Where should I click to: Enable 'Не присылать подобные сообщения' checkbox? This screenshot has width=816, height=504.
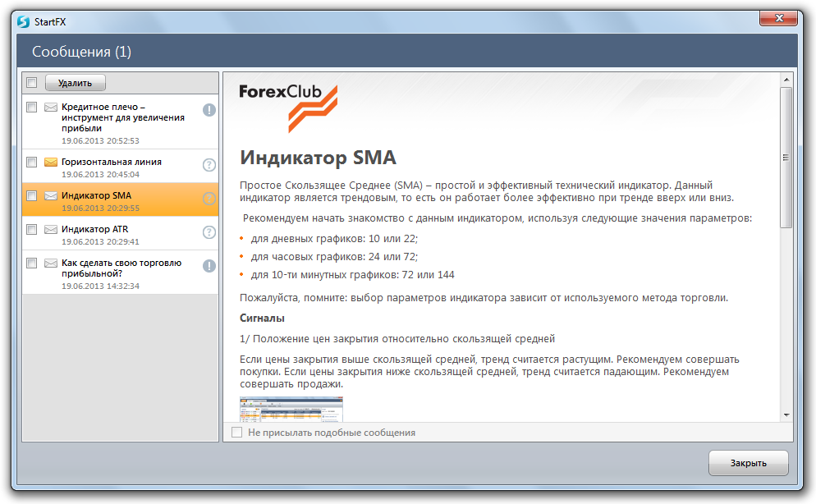click(x=236, y=433)
